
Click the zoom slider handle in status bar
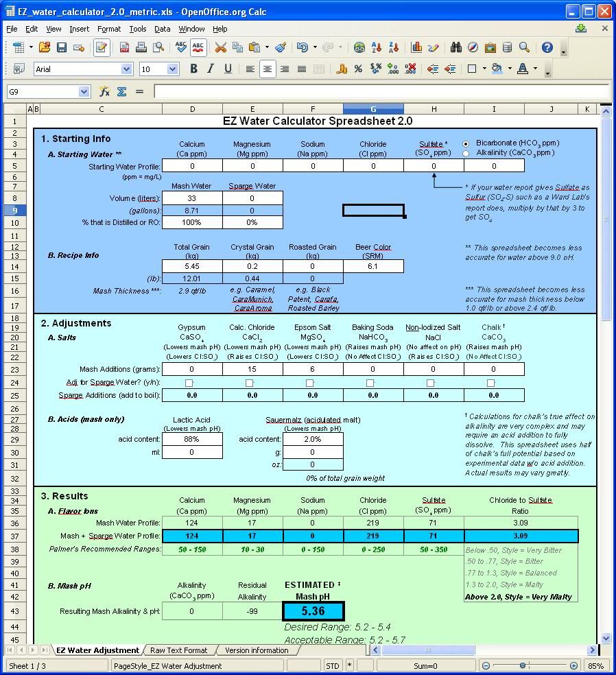(523, 665)
